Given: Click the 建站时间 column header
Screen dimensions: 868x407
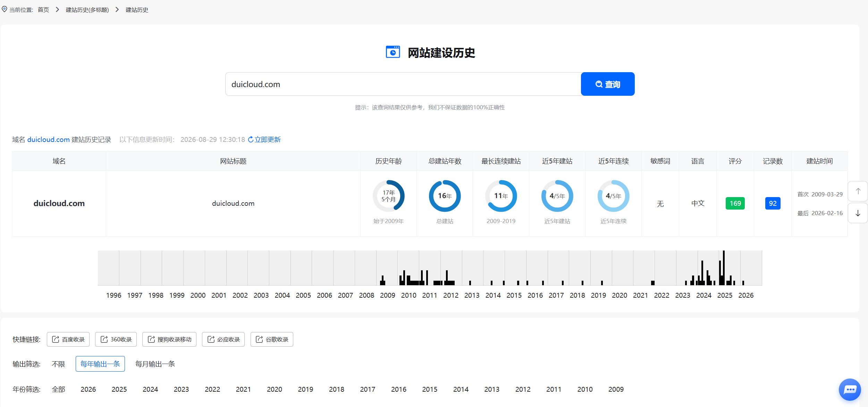Looking at the screenshot, I should pos(819,161).
